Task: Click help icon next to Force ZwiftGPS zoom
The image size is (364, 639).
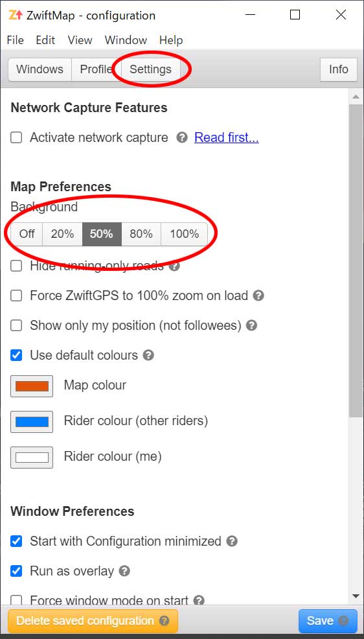Action: pos(258,296)
